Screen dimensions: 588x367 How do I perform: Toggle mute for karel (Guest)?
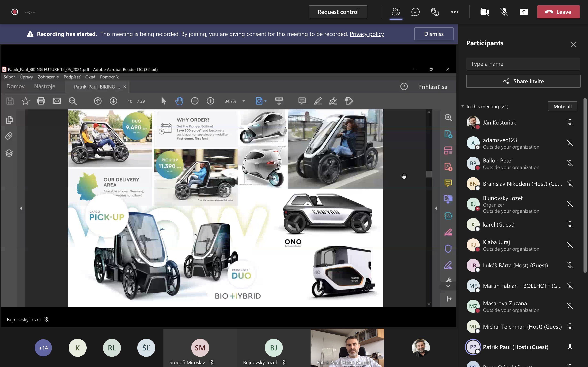(x=570, y=225)
